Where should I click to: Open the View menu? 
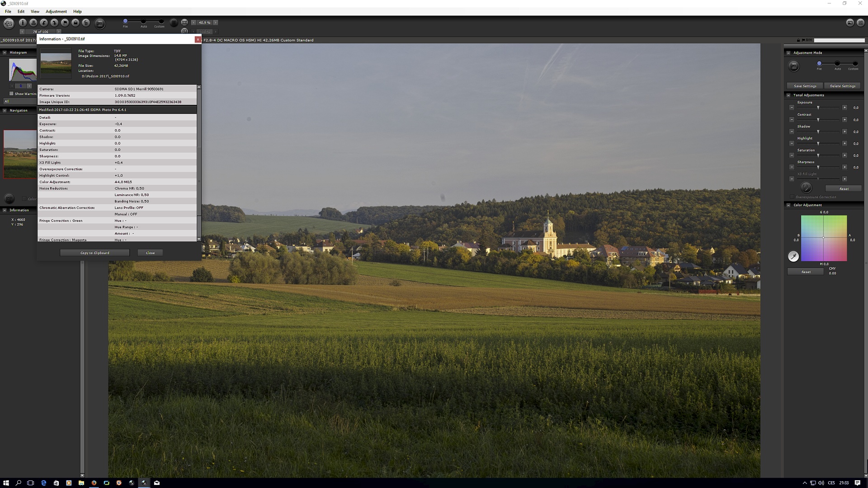point(35,11)
